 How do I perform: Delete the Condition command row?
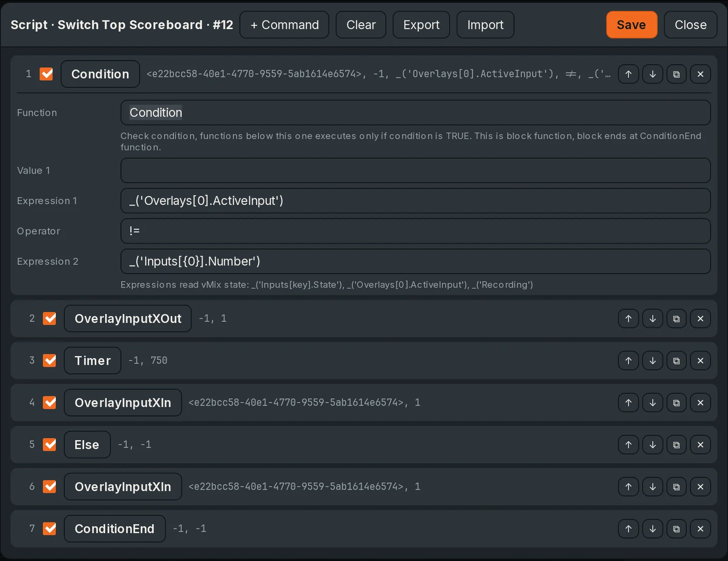coord(701,74)
